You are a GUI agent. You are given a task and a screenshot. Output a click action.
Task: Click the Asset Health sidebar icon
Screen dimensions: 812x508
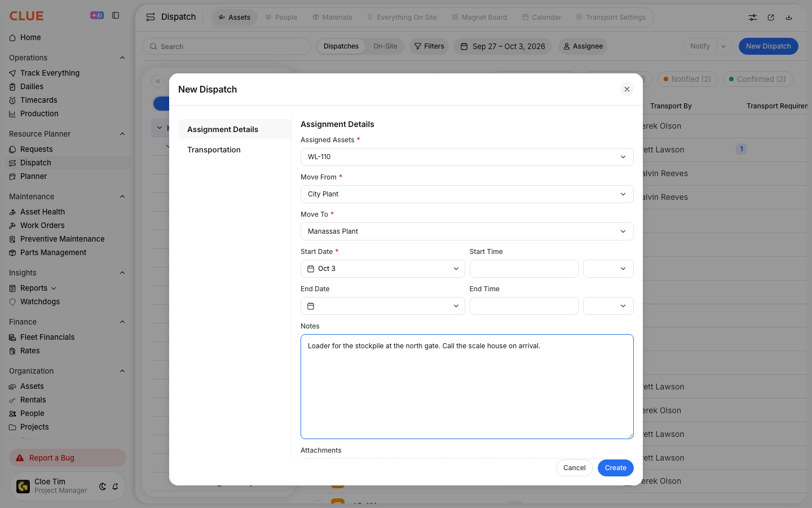click(12, 212)
